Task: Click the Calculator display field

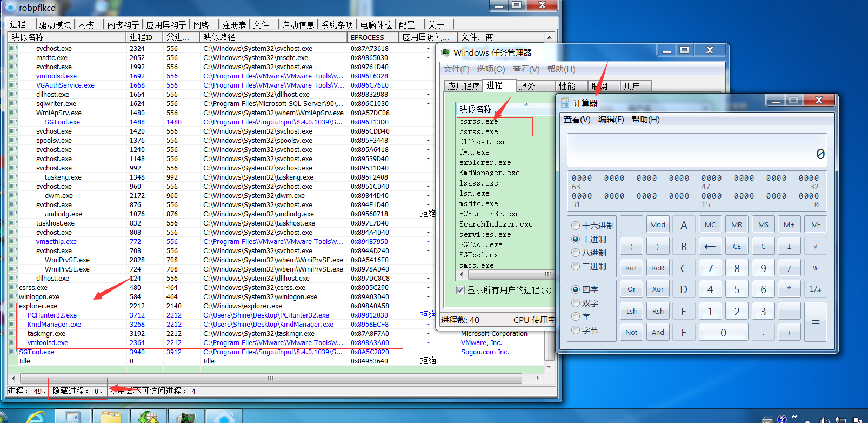Action: click(697, 150)
